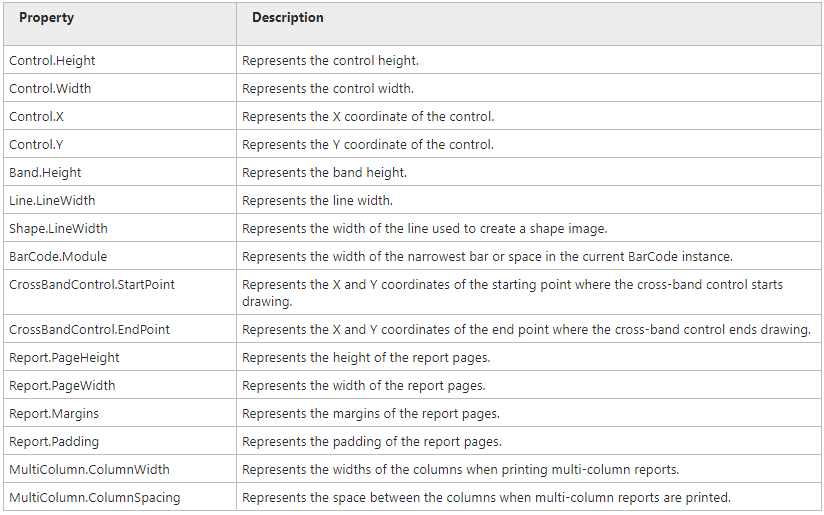
Task: Select the Control.Width property cell
Action: pyautogui.click(x=50, y=89)
